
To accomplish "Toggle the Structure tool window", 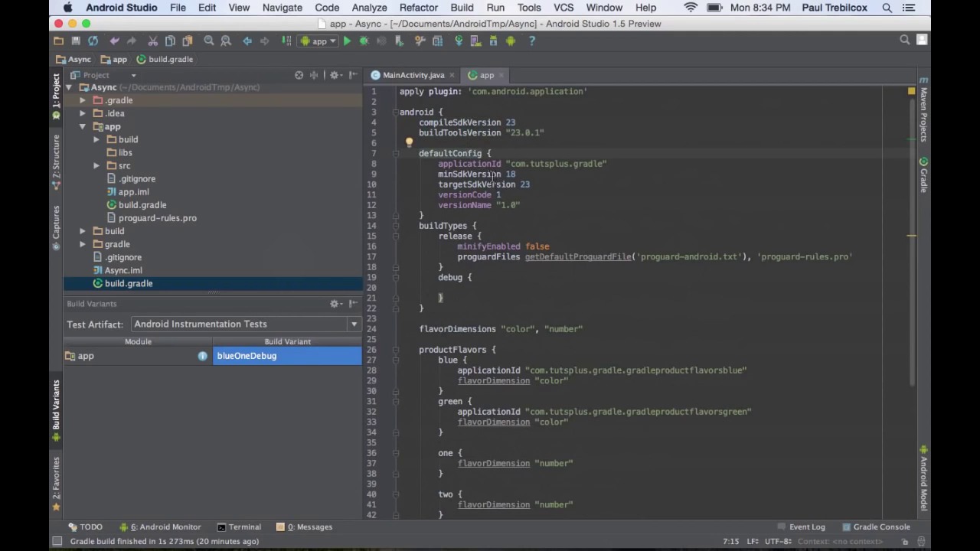I will point(56,162).
